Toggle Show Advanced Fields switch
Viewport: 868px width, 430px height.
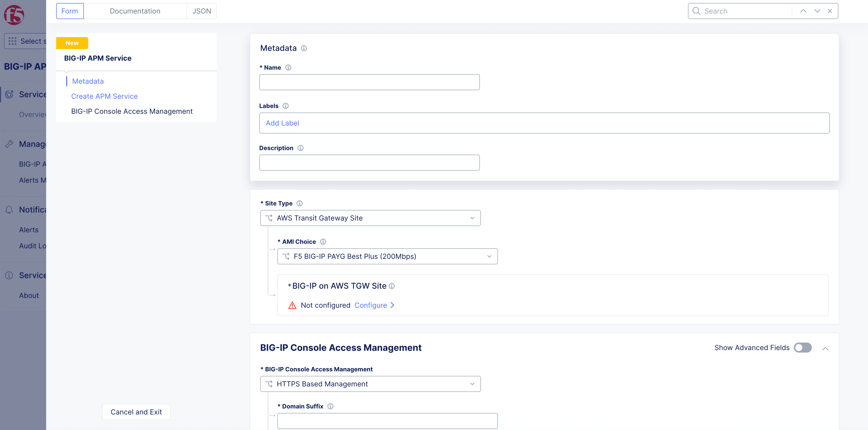tap(803, 348)
